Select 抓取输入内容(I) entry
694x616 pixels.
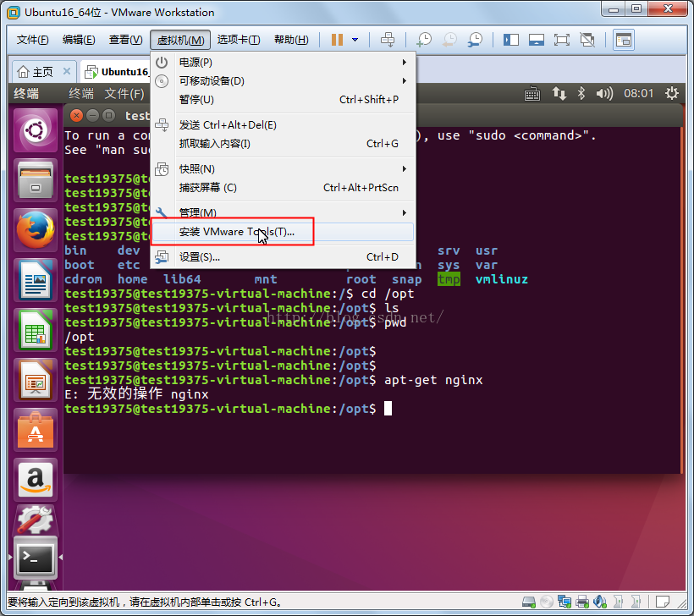(283, 144)
